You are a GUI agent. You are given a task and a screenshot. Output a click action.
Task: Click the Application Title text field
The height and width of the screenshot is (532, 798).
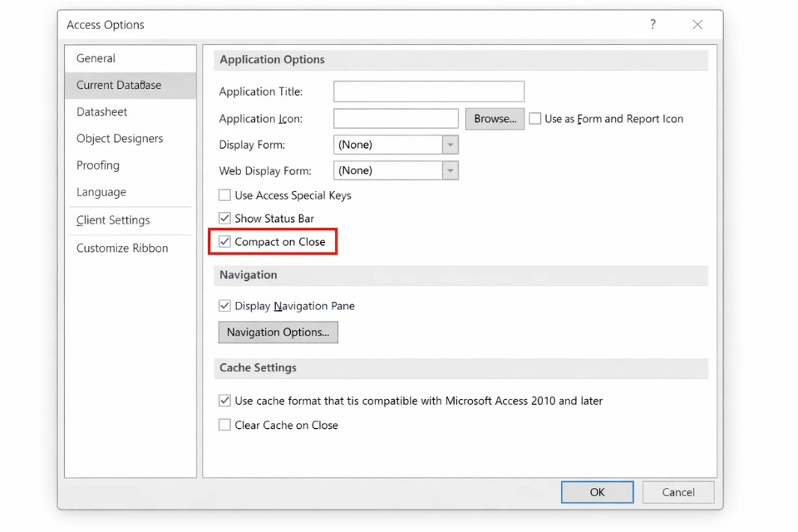[429, 91]
